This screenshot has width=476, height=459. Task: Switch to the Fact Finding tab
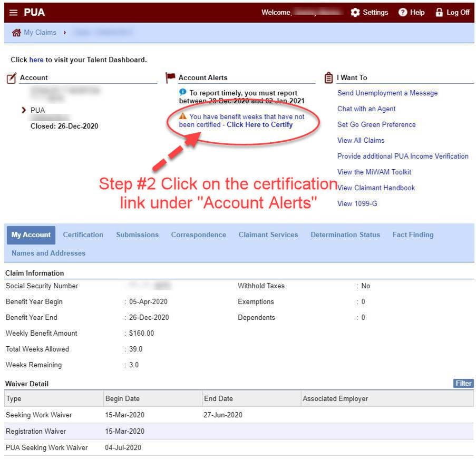(x=413, y=235)
